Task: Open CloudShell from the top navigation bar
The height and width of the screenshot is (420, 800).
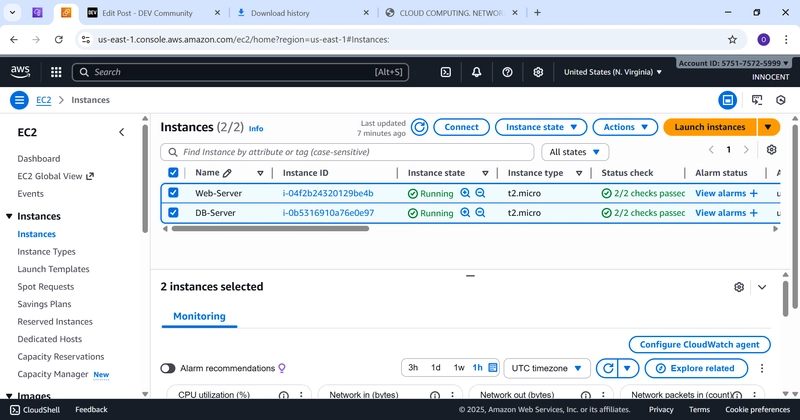Action: coord(445,72)
